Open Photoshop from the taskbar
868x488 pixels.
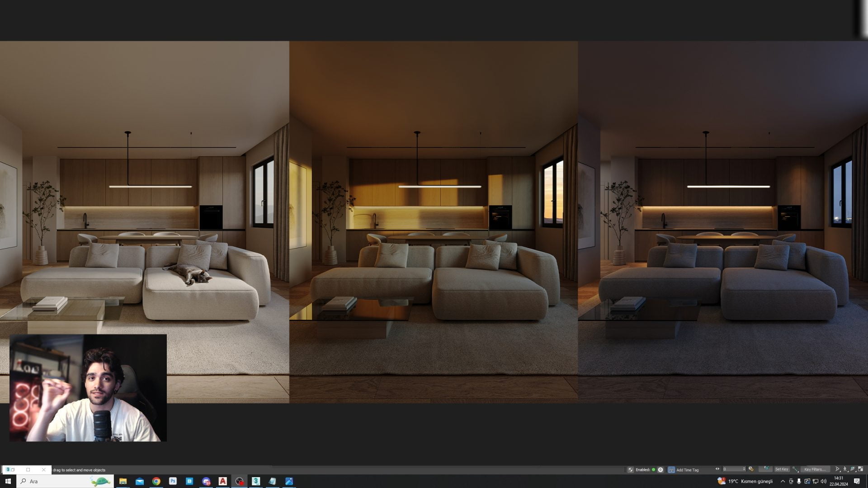(173, 481)
